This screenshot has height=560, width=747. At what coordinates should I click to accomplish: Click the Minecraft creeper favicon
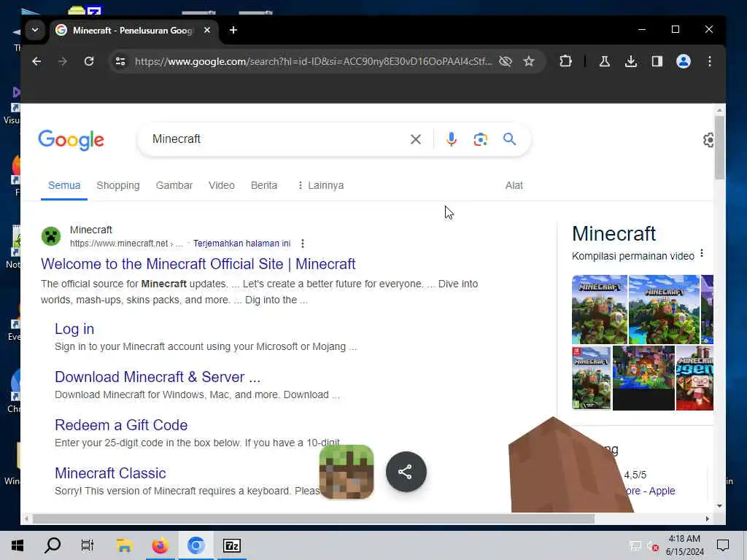pyautogui.click(x=51, y=236)
